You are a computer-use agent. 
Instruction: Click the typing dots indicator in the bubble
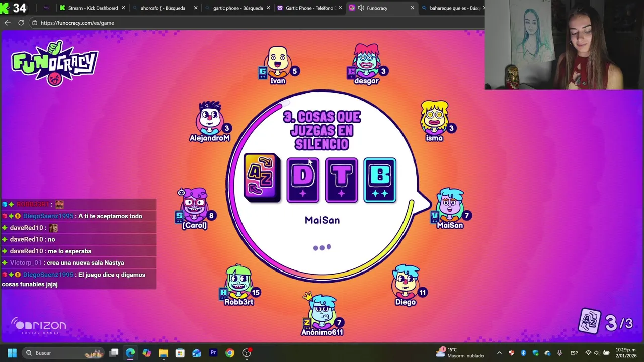322,247
